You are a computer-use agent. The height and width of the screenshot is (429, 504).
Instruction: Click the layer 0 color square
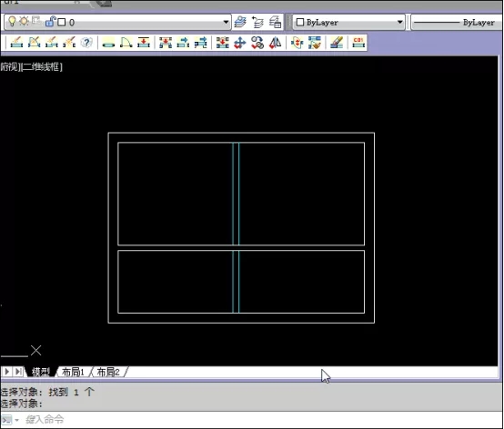click(61, 22)
